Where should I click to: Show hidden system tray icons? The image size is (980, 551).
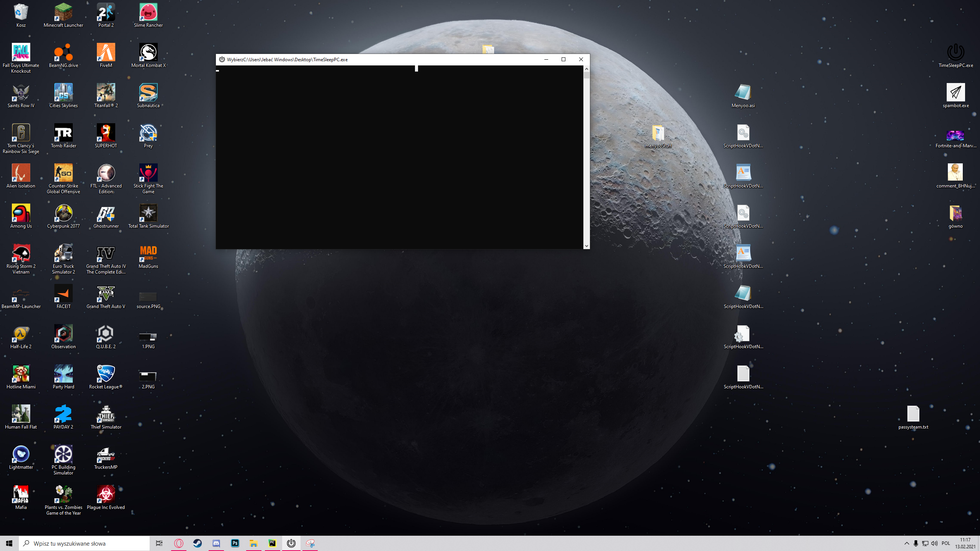[x=906, y=543]
